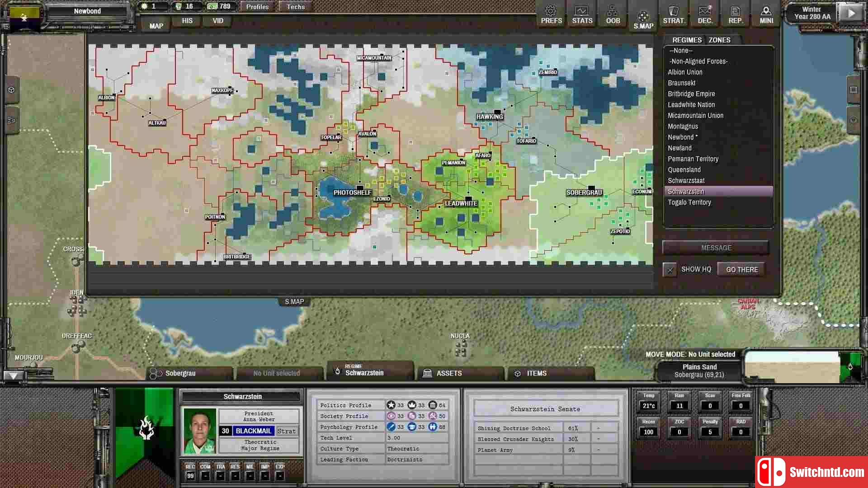Select Pemanan Territory regime
Screen dimensions: 868x488
click(718, 159)
